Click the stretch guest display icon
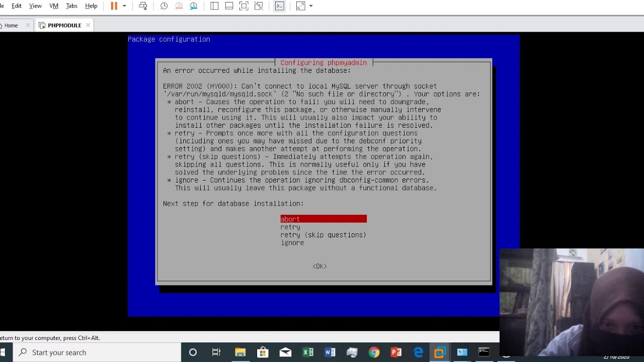This screenshot has height=362, width=644. tap(301, 6)
